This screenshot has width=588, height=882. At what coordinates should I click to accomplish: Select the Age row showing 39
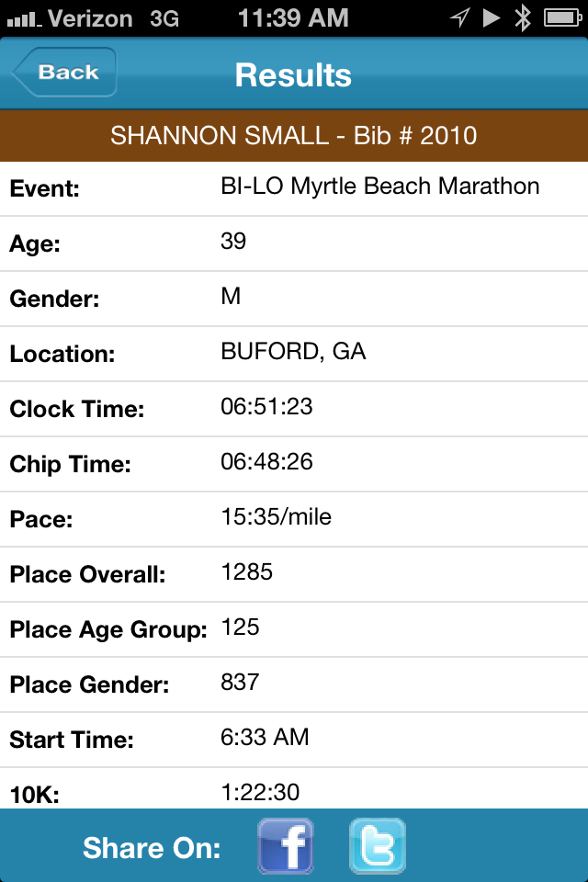(x=294, y=243)
